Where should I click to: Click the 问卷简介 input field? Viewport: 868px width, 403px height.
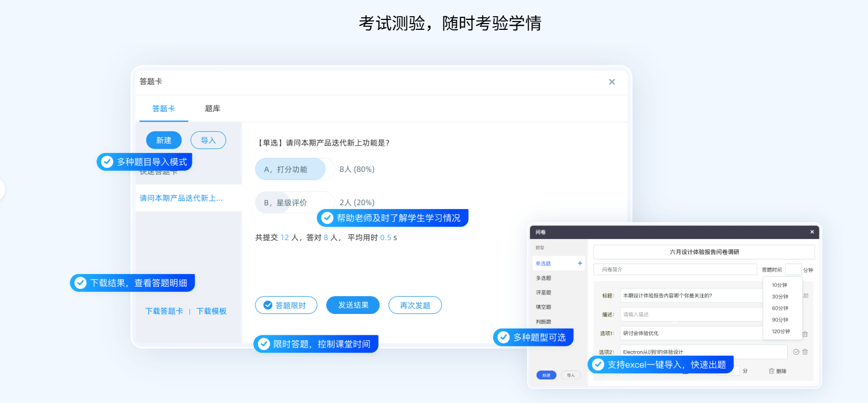(x=675, y=269)
